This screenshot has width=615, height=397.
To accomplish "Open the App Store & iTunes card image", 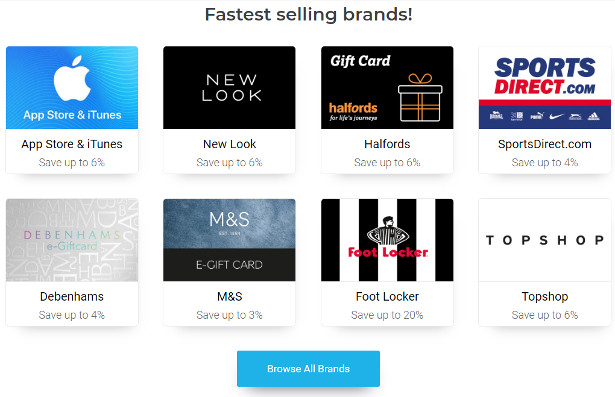I will (x=72, y=87).
